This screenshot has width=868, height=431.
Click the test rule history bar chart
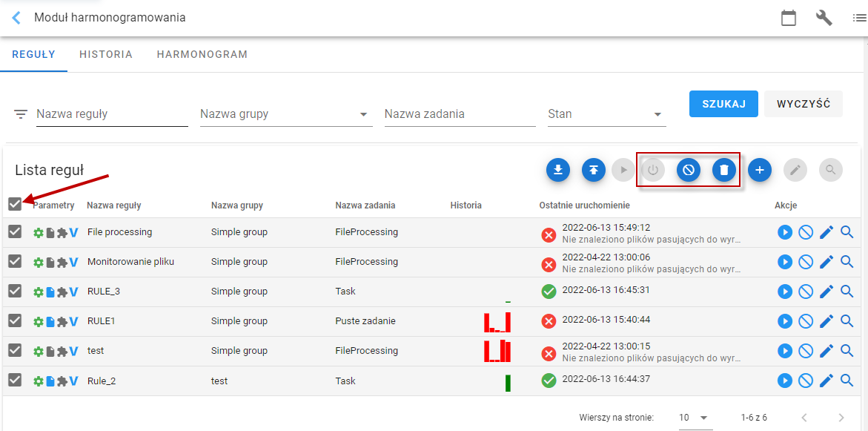(x=497, y=352)
